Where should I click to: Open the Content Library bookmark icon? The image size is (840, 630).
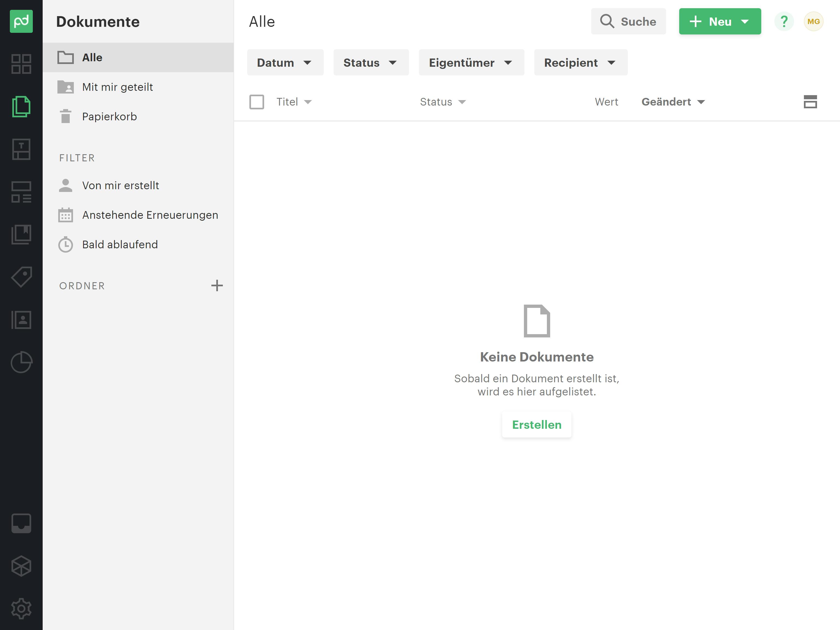(x=21, y=234)
